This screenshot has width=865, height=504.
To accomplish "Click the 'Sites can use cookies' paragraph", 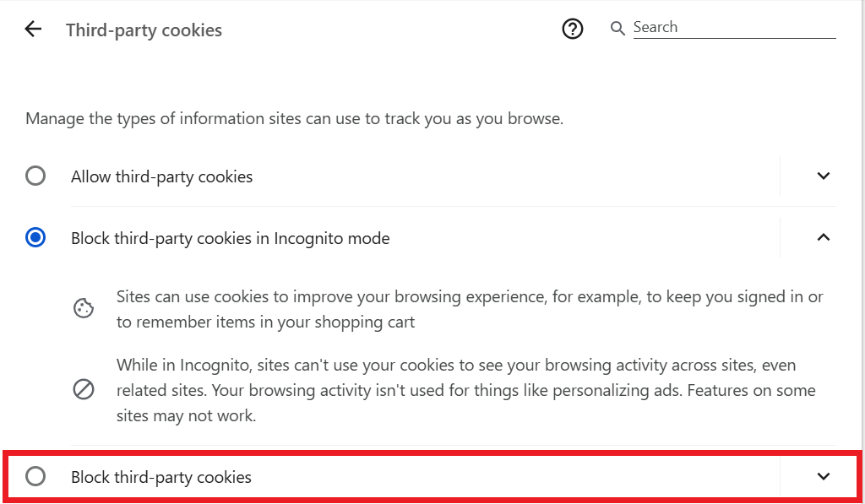I will [x=470, y=309].
